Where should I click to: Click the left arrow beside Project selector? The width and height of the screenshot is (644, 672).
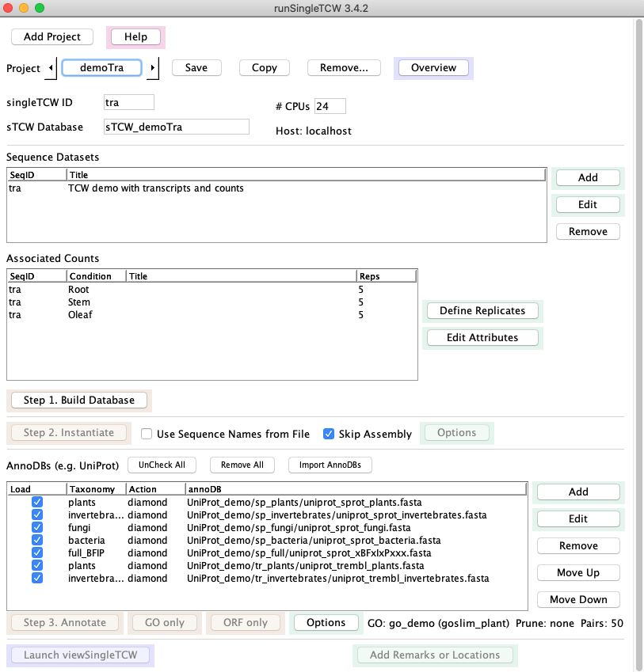click(52, 68)
